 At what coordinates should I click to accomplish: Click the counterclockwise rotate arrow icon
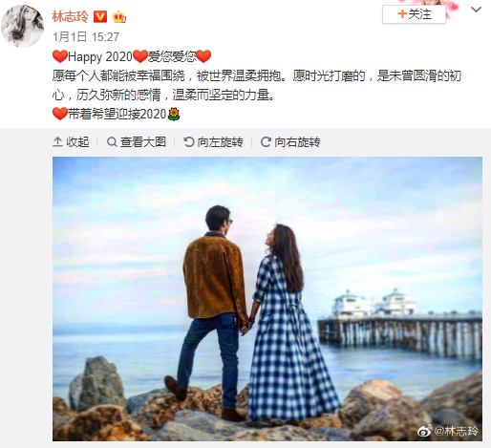189,142
